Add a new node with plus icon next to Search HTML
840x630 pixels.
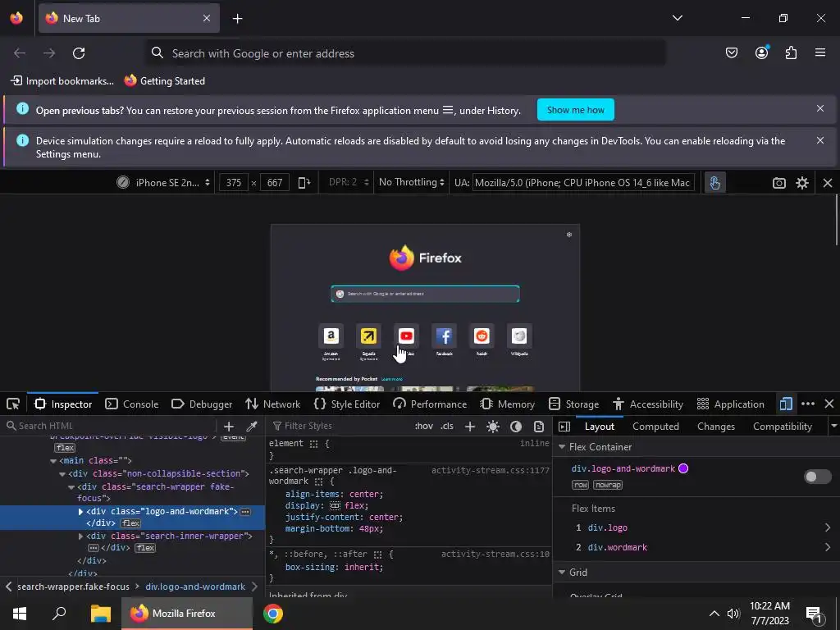pyautogui.click(x=229, y=427)
